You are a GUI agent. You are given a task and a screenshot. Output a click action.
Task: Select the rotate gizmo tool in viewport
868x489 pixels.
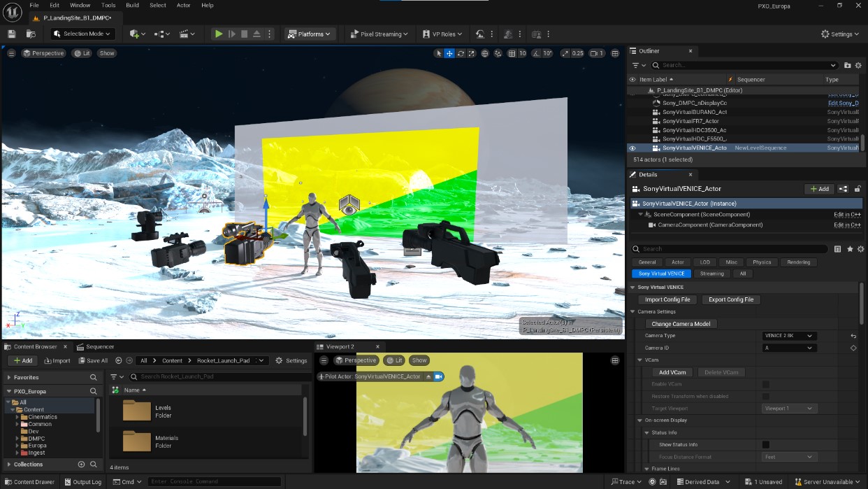461,53
